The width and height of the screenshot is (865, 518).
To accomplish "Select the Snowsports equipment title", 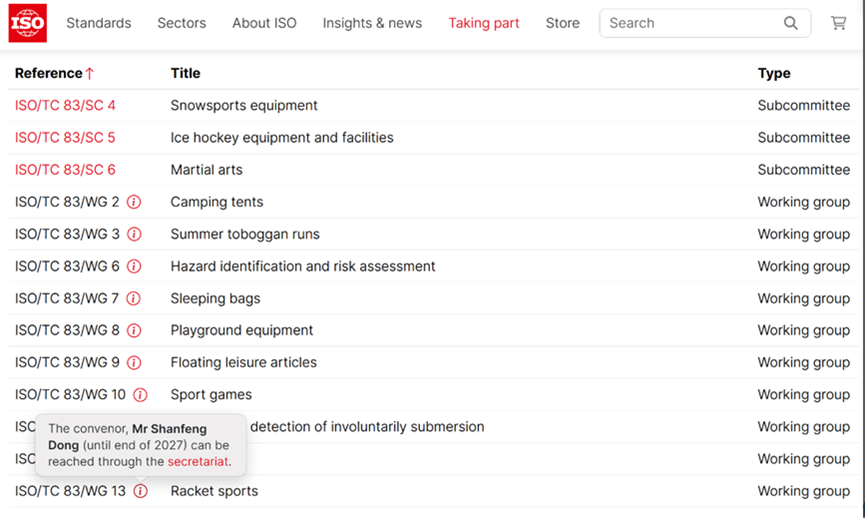I will point(244,105).
